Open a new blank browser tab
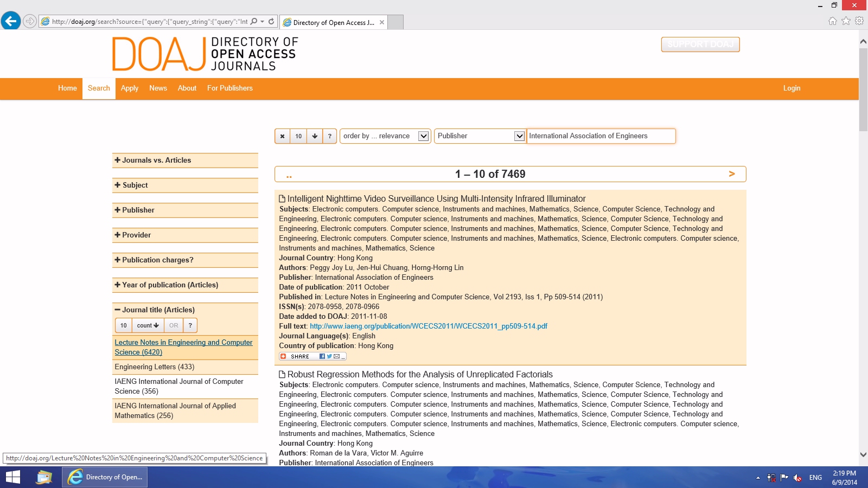The width and height of the screenshot is (868, 488). pyautogui.click(x=396, y=22)
